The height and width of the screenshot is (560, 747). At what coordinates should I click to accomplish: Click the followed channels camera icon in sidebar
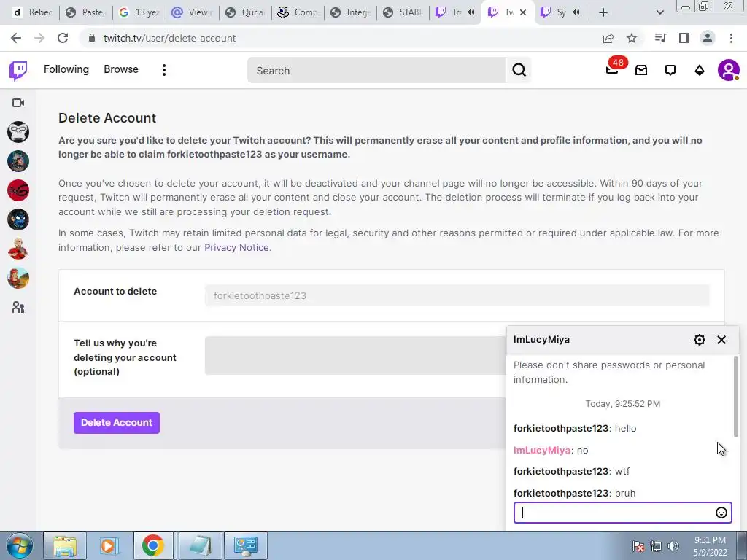[18, 103]
